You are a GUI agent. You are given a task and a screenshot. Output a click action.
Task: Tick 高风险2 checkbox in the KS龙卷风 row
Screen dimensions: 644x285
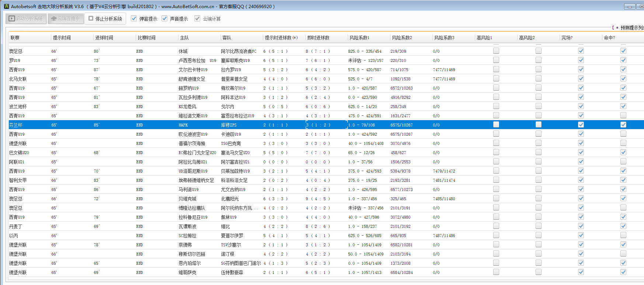click(538, 106)
